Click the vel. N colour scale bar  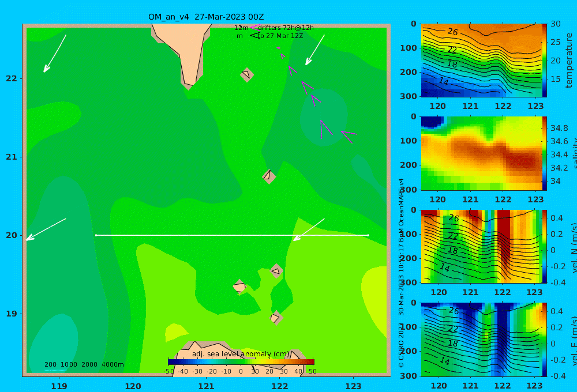click(x=544, y=246)
